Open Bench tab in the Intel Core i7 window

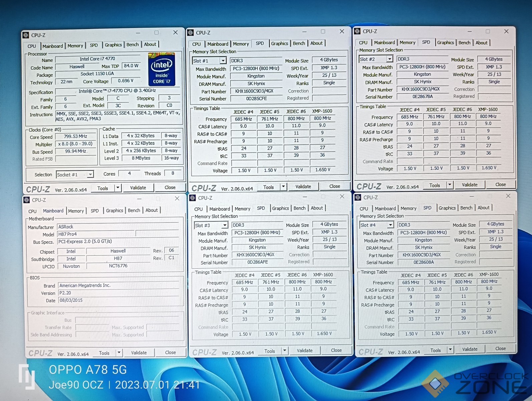click(x=132, y=44)
